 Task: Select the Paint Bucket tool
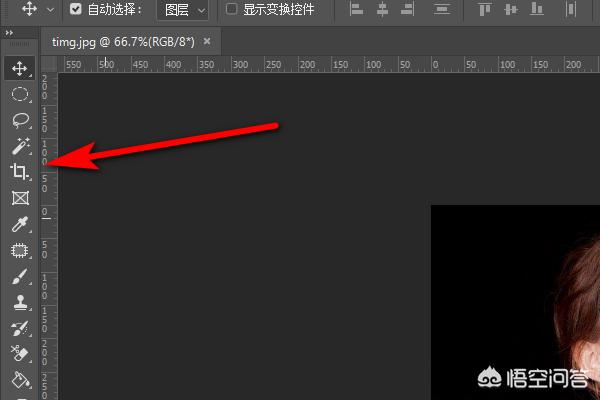pyautogui.click(x=20, y=380)
